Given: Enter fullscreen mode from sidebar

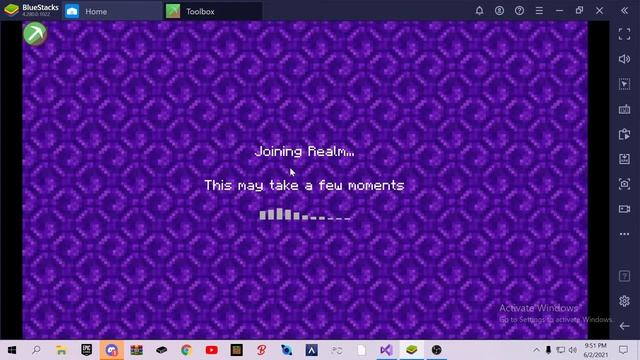Looking at the screenshot, I should pyautogui.click(x=624, y=34).
